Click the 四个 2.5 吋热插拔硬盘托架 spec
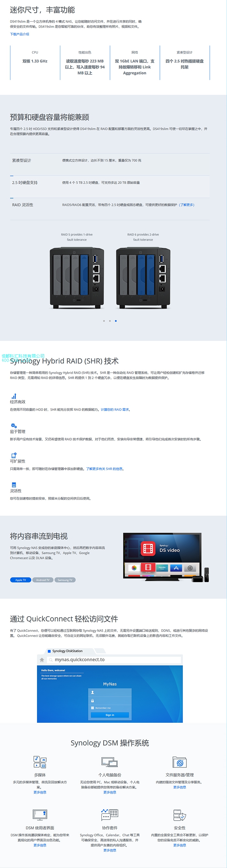 pos(185,64)
